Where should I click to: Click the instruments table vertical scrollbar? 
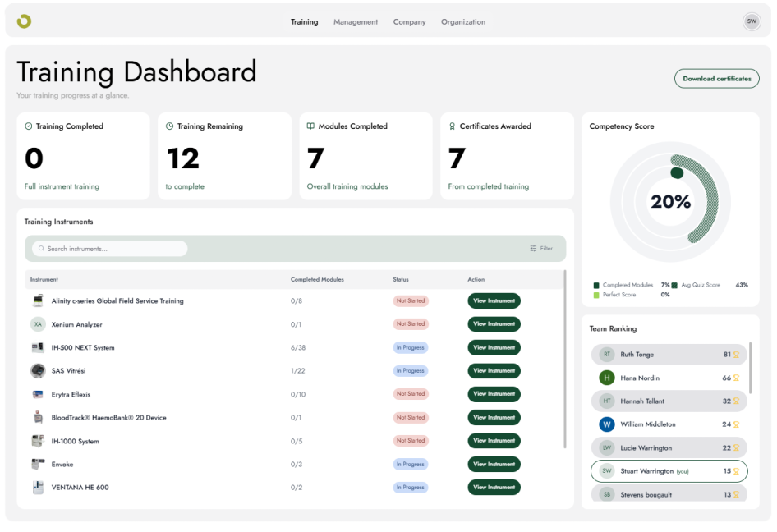point(564,359)
